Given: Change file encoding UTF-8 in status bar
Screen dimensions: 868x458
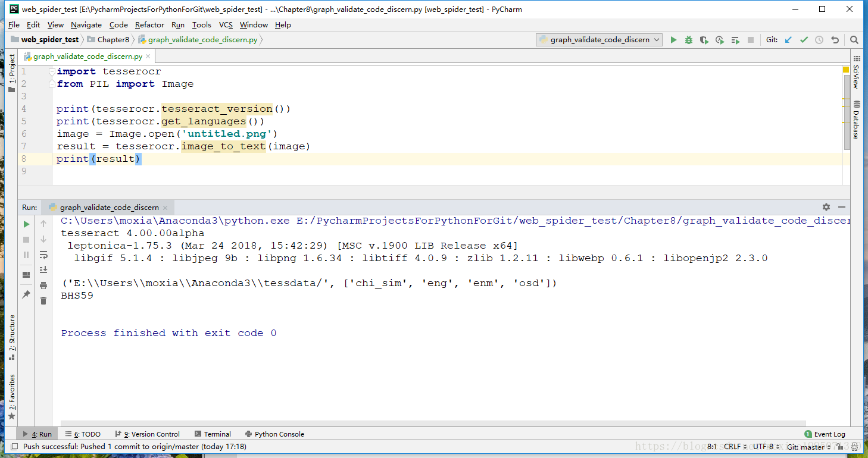Looking at the screenshot, I should coord(766,446).
